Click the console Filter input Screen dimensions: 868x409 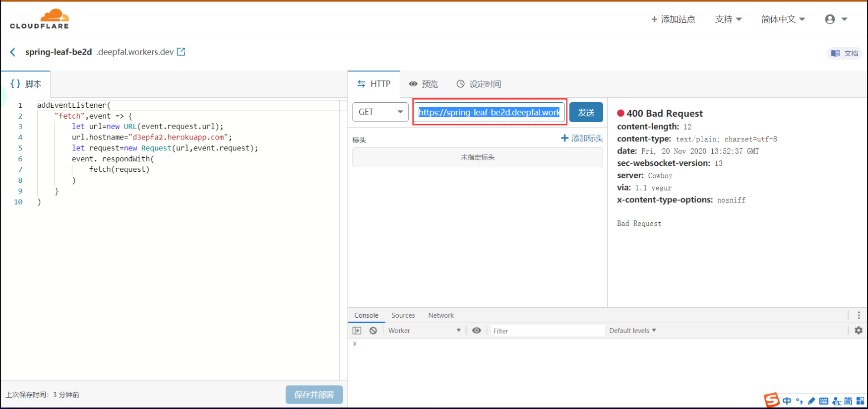[547, 331]
